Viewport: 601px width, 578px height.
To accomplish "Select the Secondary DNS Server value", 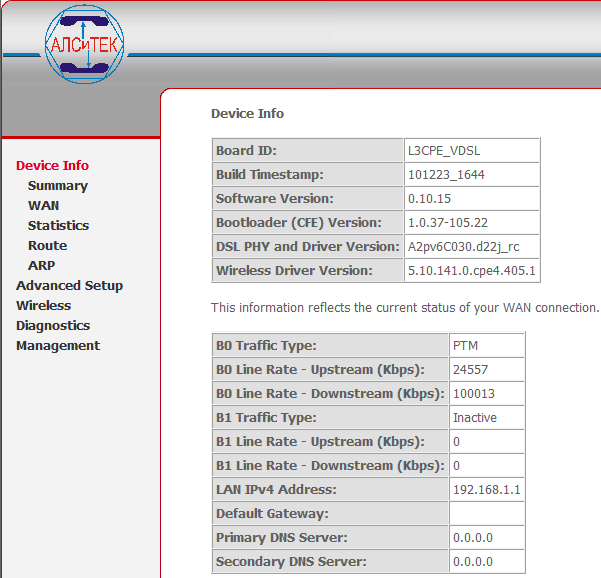I will click(x=473, y=562).
